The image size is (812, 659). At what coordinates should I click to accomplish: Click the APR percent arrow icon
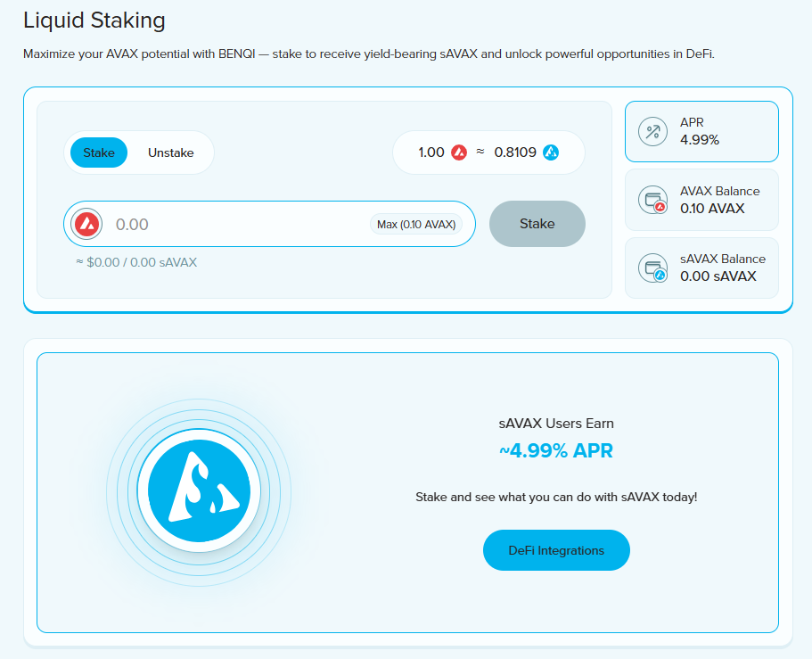pyautogui.click(x=653, y=132)
